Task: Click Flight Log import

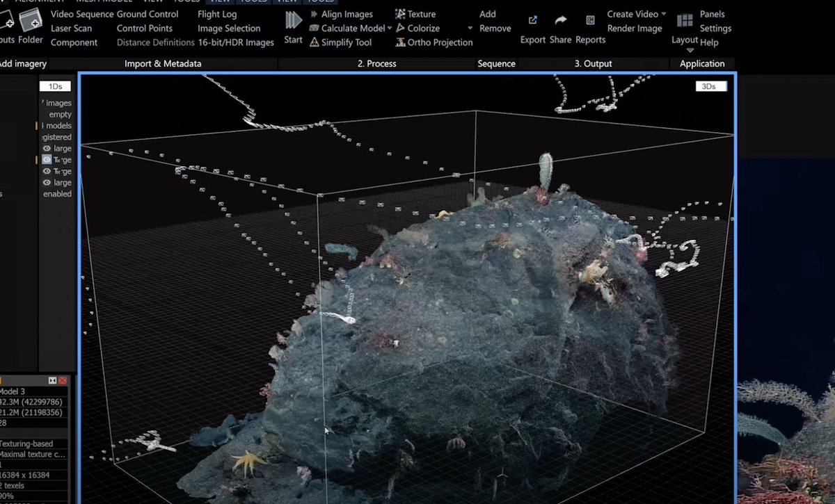Action: tap(217, 14)
